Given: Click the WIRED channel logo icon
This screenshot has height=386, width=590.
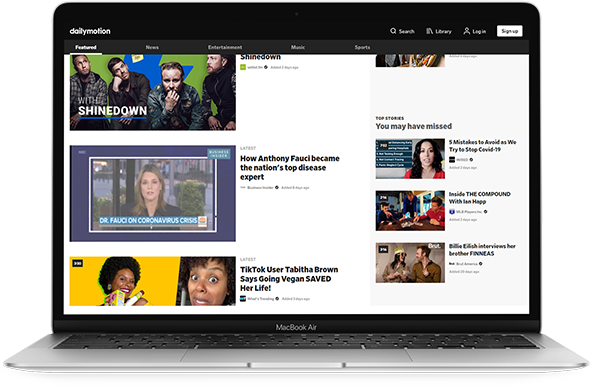Looking at the screenshot, I should (x=452, y=160).
